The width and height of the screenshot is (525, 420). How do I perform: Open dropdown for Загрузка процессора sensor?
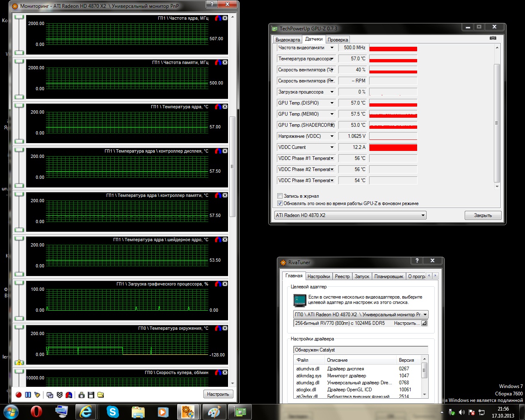click(332, 92)
